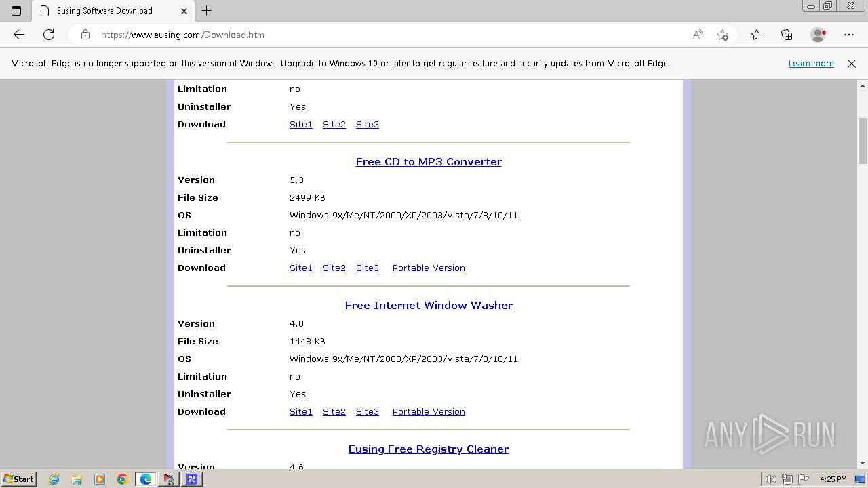Click Site2 link in topmost Download row

click(334, 124)
